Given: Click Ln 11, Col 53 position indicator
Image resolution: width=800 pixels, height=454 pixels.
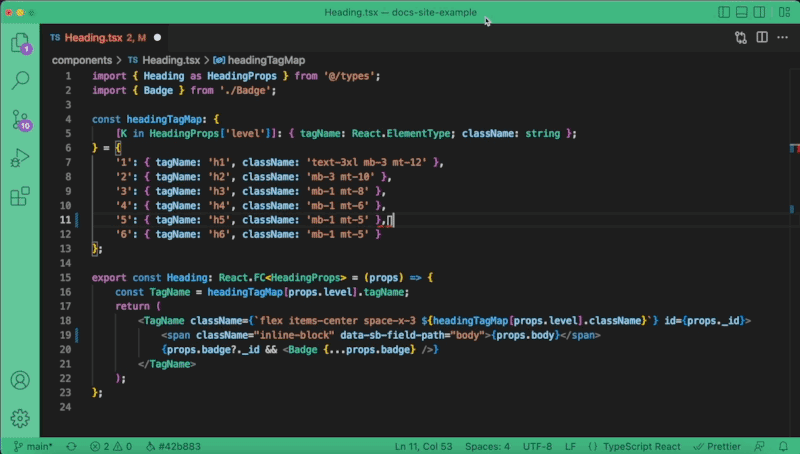Looking at the screenshot, I should click(423, 446).
